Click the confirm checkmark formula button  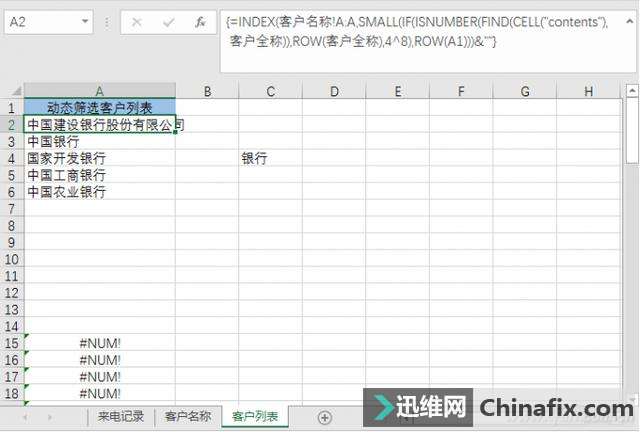(169, 22)
